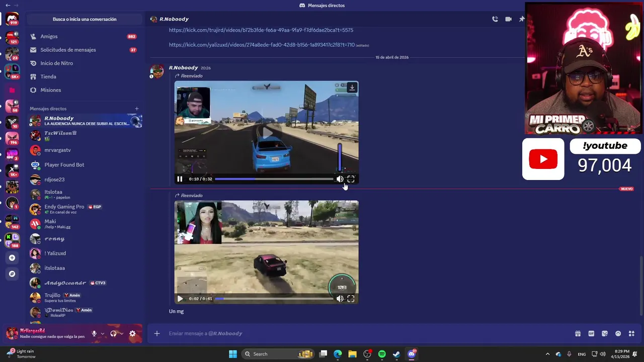The image size is (644, 362).
Task: Open the Light rain weather widget
Action: coord(22,354)
